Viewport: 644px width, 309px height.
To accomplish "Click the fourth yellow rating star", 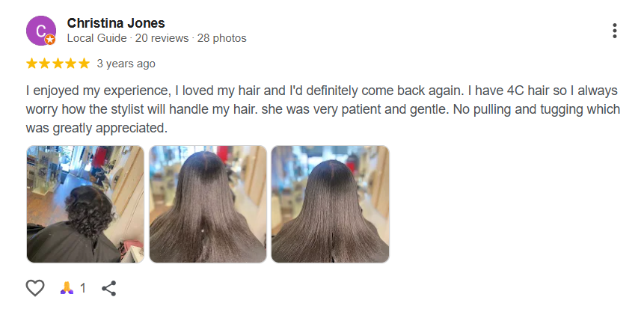I will click(70, 64).
